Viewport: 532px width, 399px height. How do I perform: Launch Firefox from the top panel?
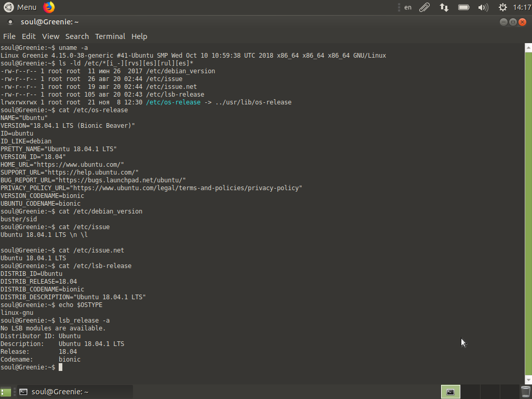point(49,7)
